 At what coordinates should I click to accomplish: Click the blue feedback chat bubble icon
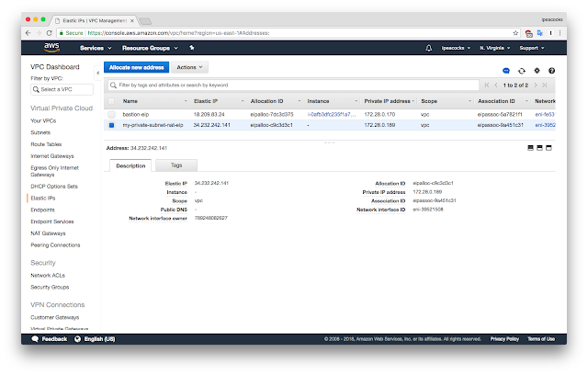coord(506,71)
